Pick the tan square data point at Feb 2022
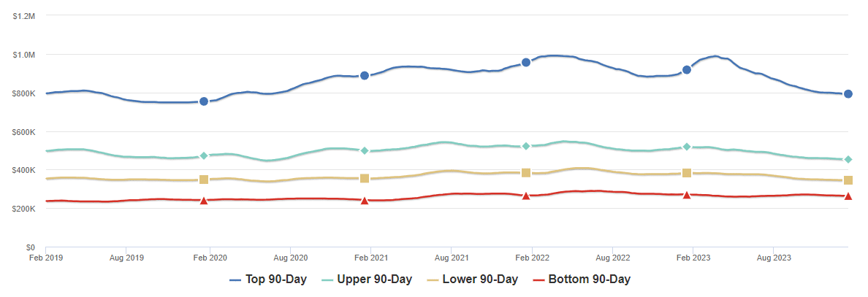This screenshot has width=868, height=297. point(526,173)
